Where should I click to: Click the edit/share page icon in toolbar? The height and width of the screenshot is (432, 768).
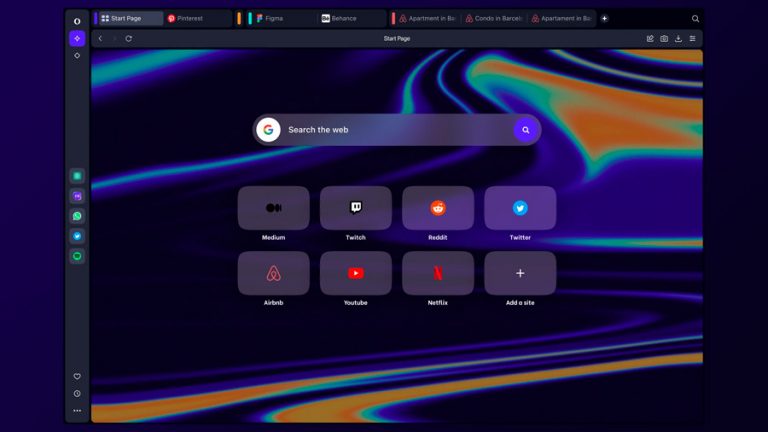(650, 38)
